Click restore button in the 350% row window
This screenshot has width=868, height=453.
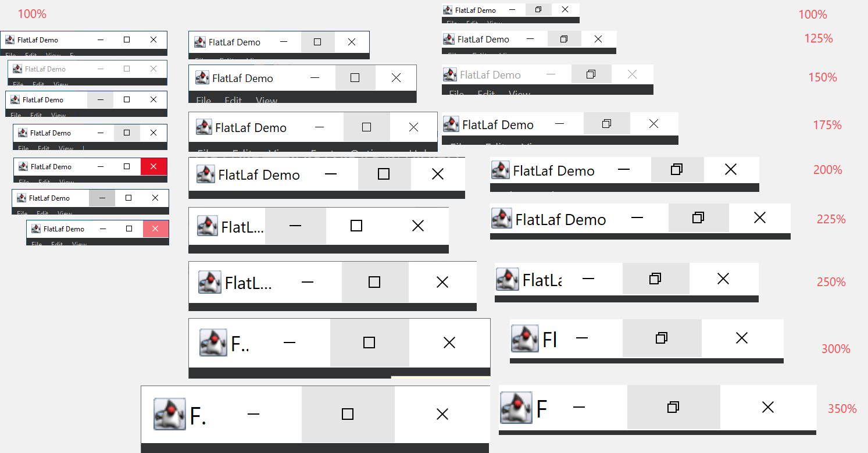pos(673,408)
